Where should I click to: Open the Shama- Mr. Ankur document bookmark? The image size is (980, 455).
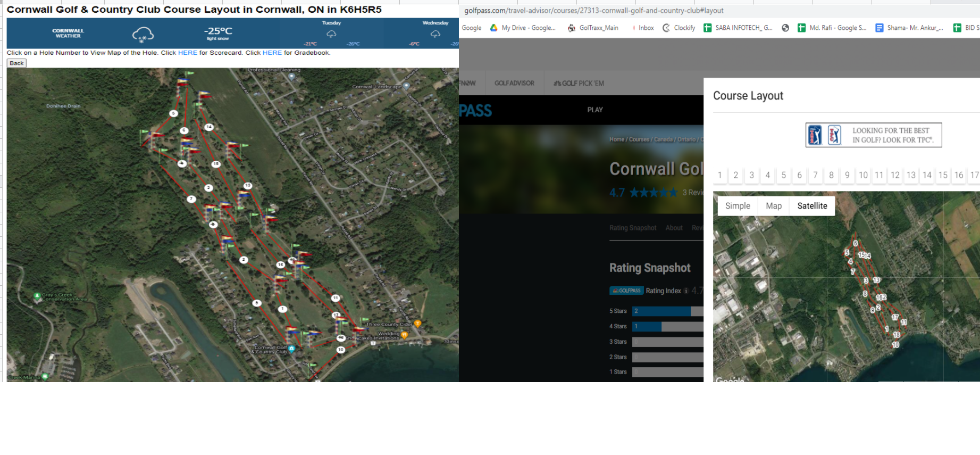pos(909,28)
